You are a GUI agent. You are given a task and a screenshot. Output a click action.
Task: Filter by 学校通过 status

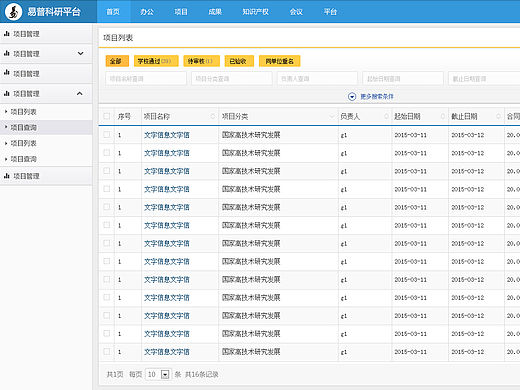(156, 61)
